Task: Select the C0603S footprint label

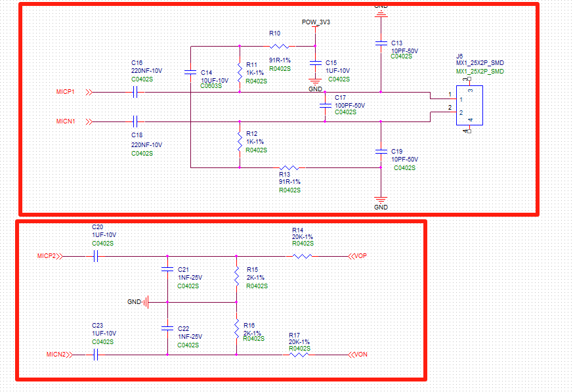Action: tap(211, 86)
